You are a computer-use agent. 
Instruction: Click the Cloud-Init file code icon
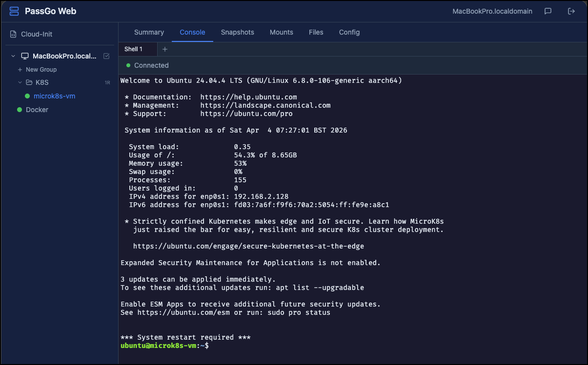pos(13,35)
